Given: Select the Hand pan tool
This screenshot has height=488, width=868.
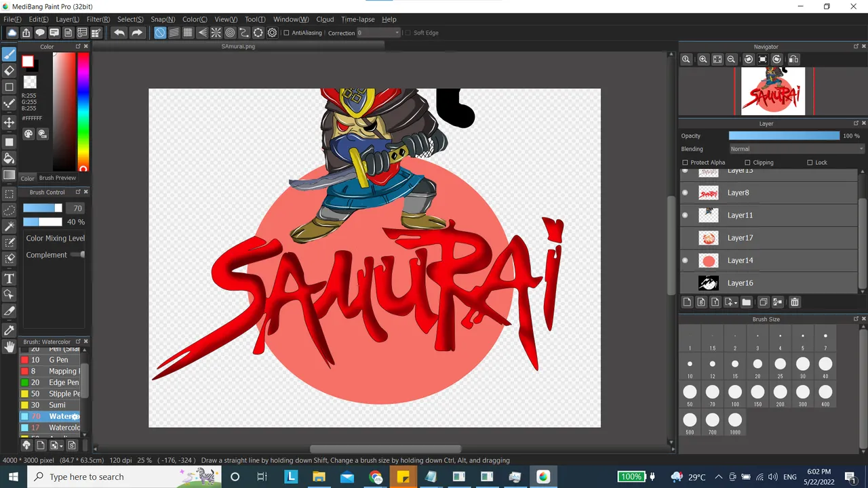Looking at the screenshot, I should (9, 346).
